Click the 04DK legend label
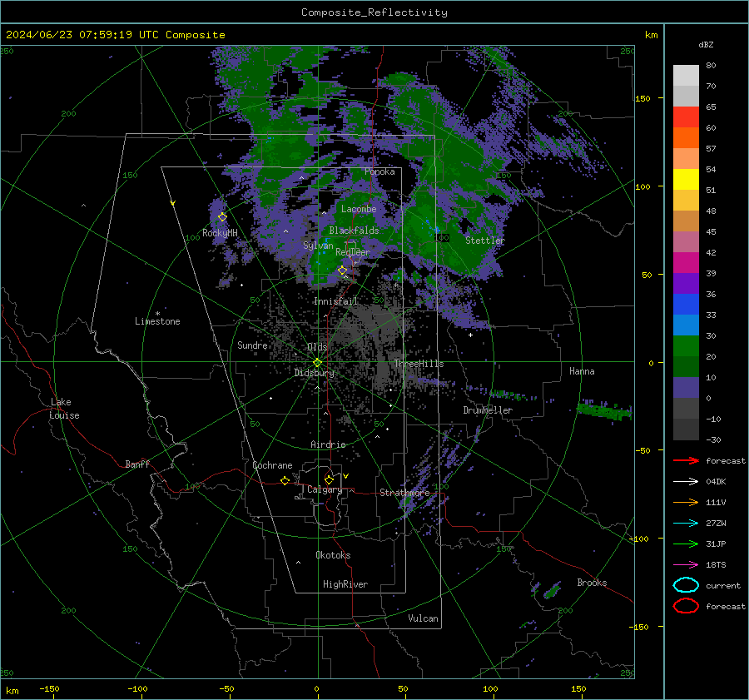 pyautogui.click(x=716, y=481)
